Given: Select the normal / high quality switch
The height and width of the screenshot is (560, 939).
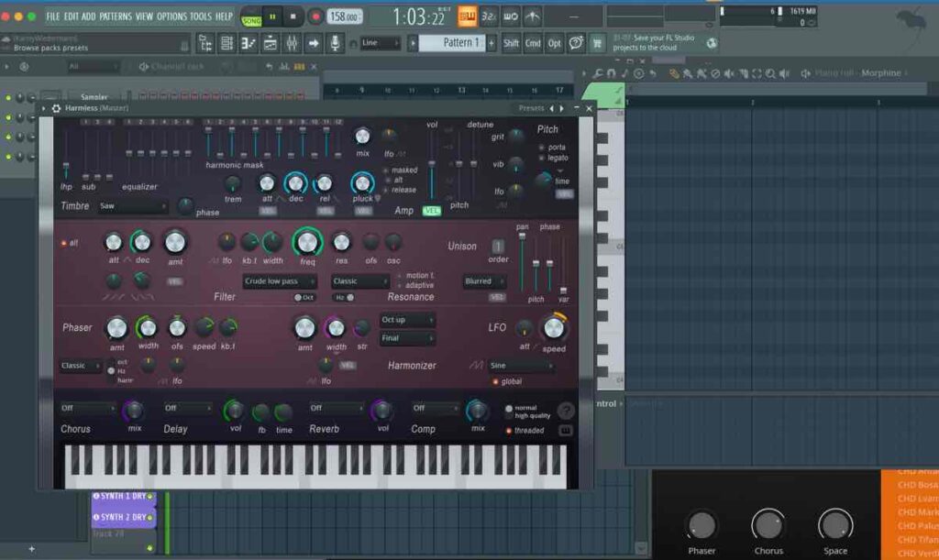Looking at the screenshot, I should tap(509, 411).
